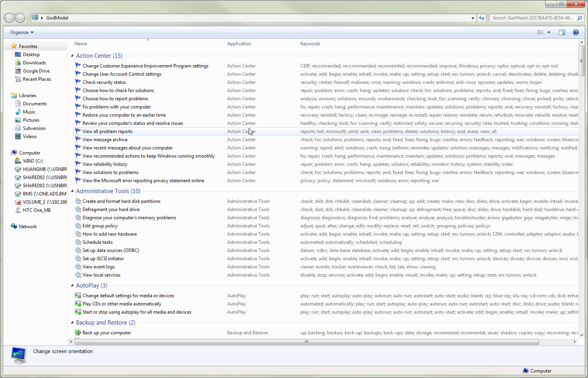Collapse the Action Center (15) group
The width and height of the screenshot is (588, 378).
tap(72, 56)
